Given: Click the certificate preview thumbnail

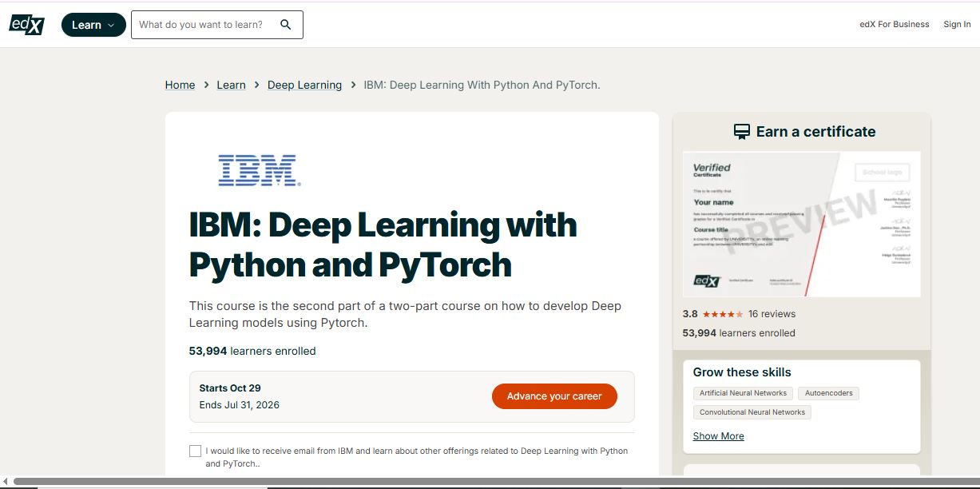Looking at the screenshot, I should pyautogui.click(x=801, y=224).
